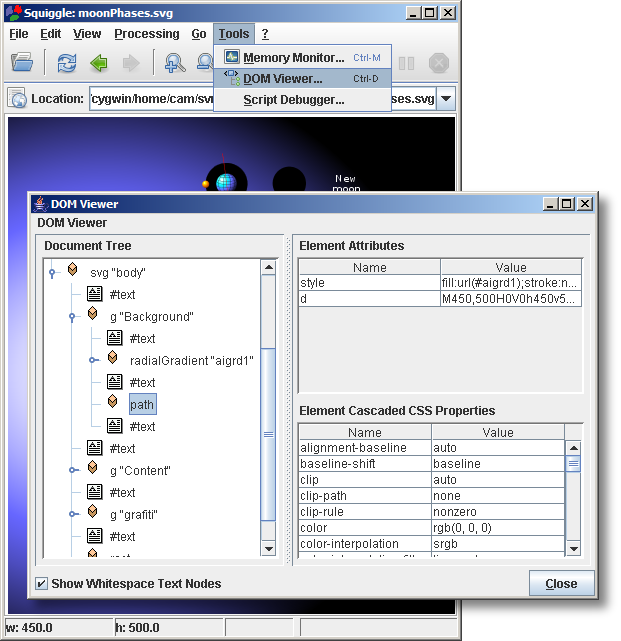Click the green Back arrow icon

98,63
